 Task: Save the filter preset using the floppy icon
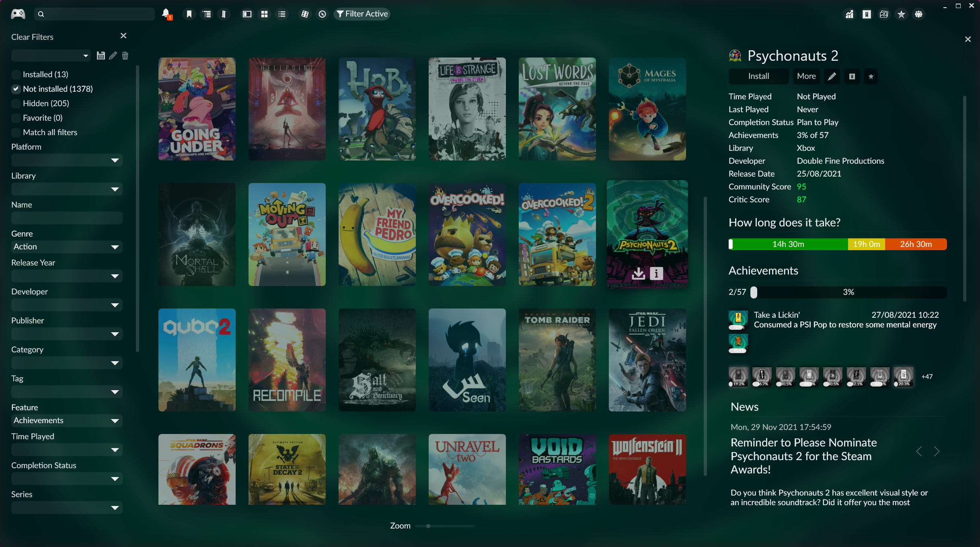[101, 56]
